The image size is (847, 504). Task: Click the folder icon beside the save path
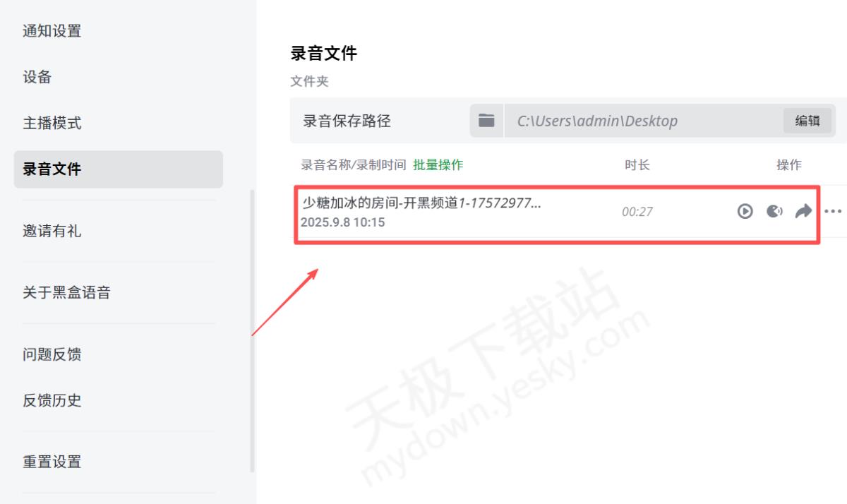486,121
